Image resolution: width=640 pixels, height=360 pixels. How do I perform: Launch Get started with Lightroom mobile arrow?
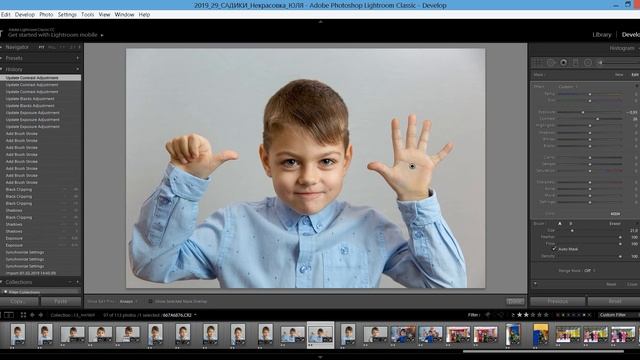coord(102,35)
